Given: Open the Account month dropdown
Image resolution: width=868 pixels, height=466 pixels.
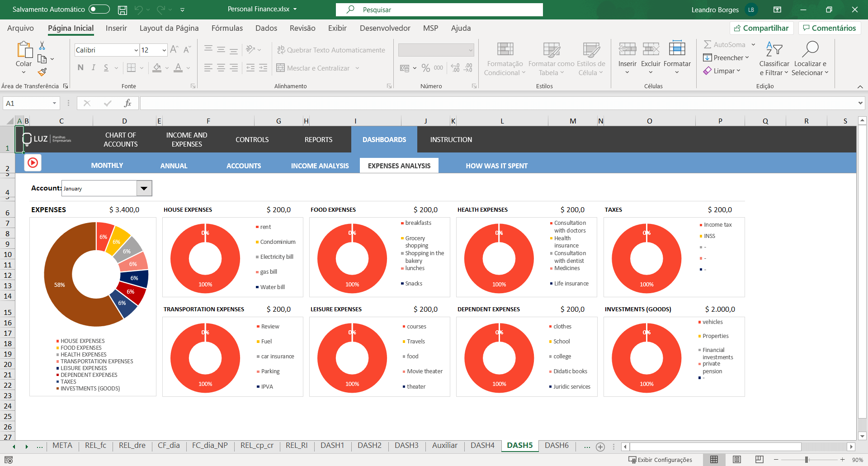Looking at the screenshot, I should (x=144, y=188).
